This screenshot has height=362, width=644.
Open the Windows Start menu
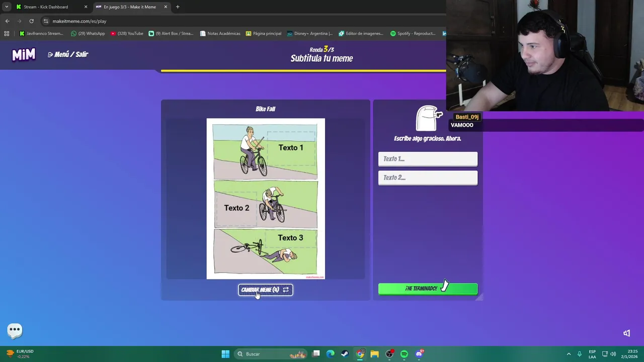coord(225,354)
